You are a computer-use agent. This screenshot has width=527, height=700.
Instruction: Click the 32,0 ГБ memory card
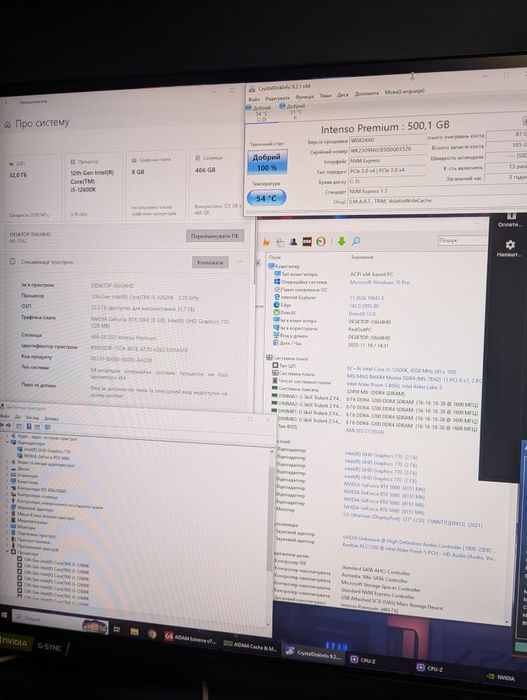click(33, 187)
